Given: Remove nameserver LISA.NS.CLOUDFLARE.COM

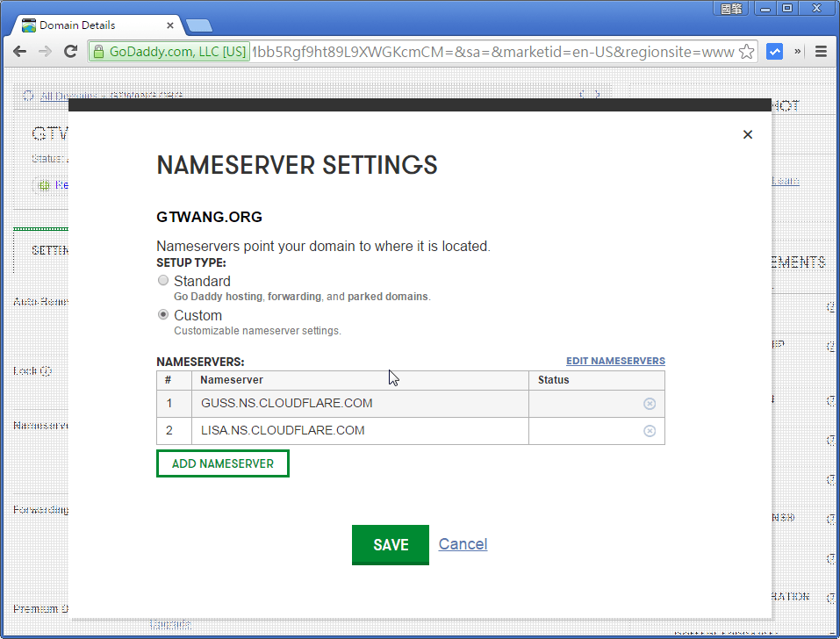Looking at the screenshot, I should tap(650, 430).
